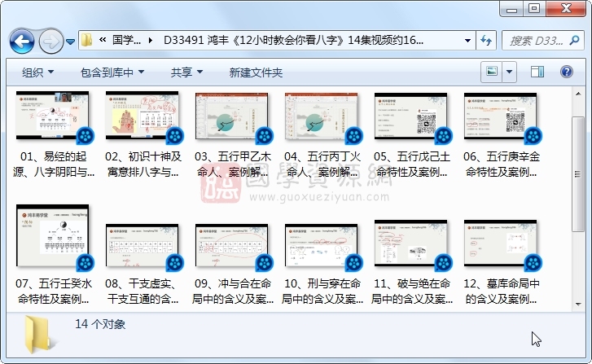
Task: Select video 01、易经的起源 thumbnail
Action: click(x=52, y=116)
